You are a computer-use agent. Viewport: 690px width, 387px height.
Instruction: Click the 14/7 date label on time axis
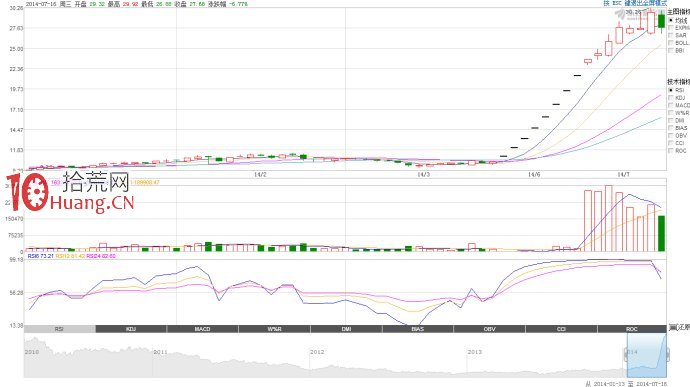click(x=623, y=175)
